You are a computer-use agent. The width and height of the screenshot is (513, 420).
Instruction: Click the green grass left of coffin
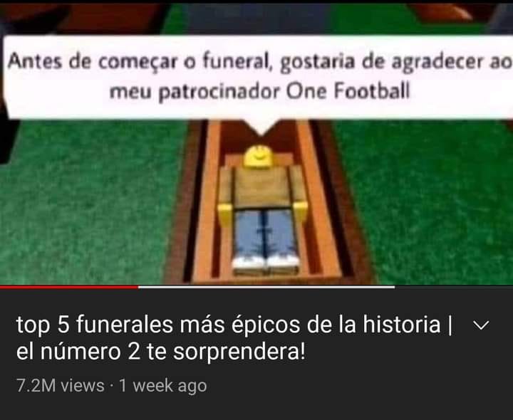(x=88, y=203)
